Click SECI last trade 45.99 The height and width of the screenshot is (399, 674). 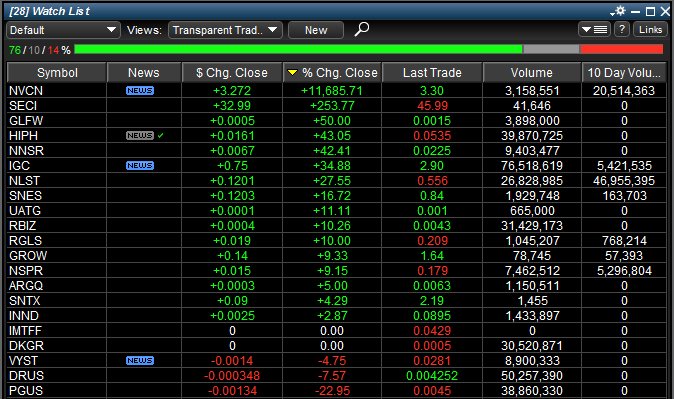click(x=432, y=106)
